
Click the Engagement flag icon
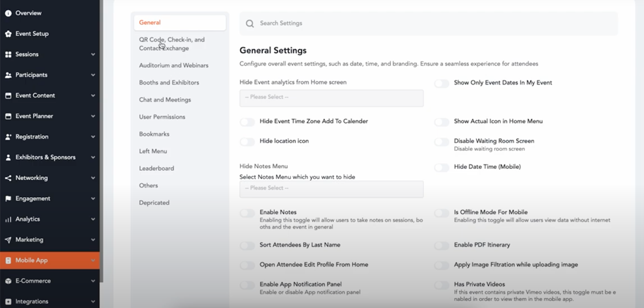tap(8, 198)
